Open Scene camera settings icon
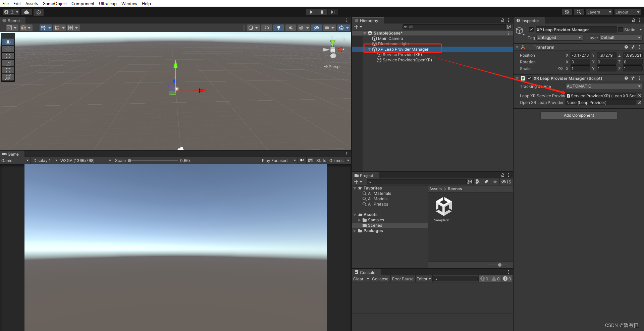 pos(327,28)
